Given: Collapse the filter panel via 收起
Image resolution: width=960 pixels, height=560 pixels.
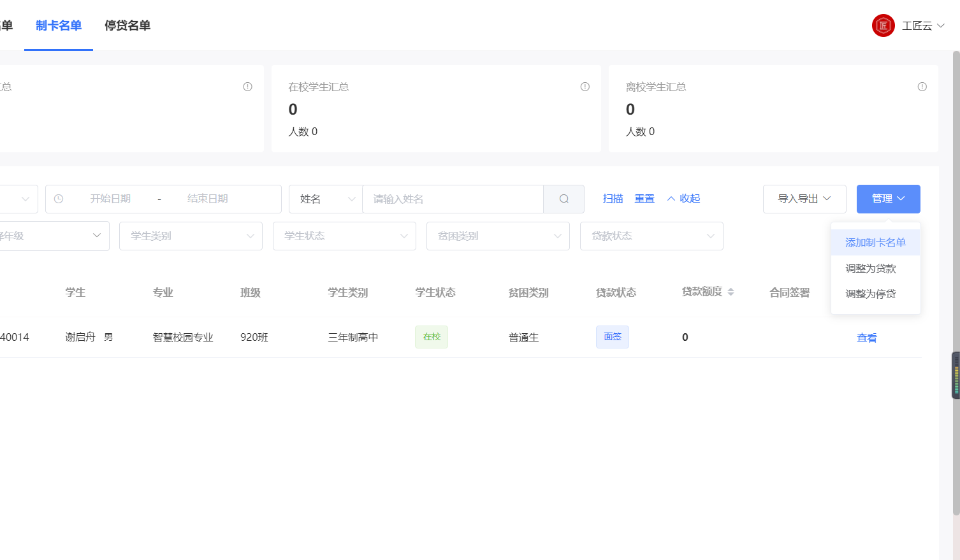Looking at the screenshot, I should point(683,198).
